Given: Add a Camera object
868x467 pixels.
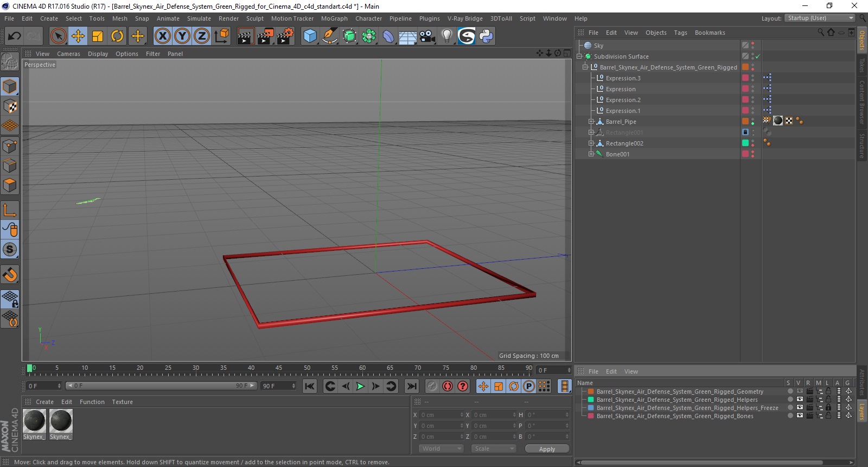Looking at the screenshot, I should coord(427,36).
